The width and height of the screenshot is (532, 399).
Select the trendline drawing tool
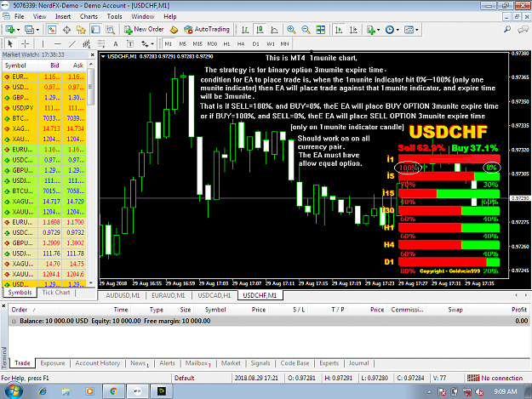(72, 43)
